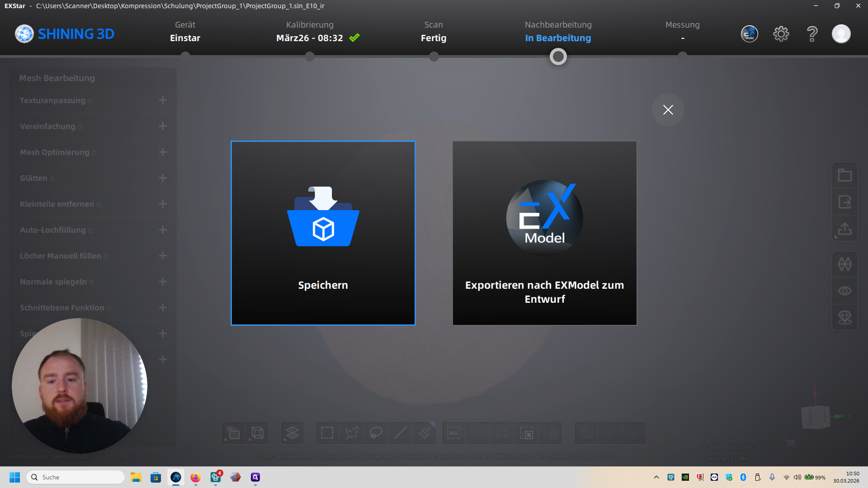
Task: Switch to the Scan step
Action: click(x=434, y=32)
